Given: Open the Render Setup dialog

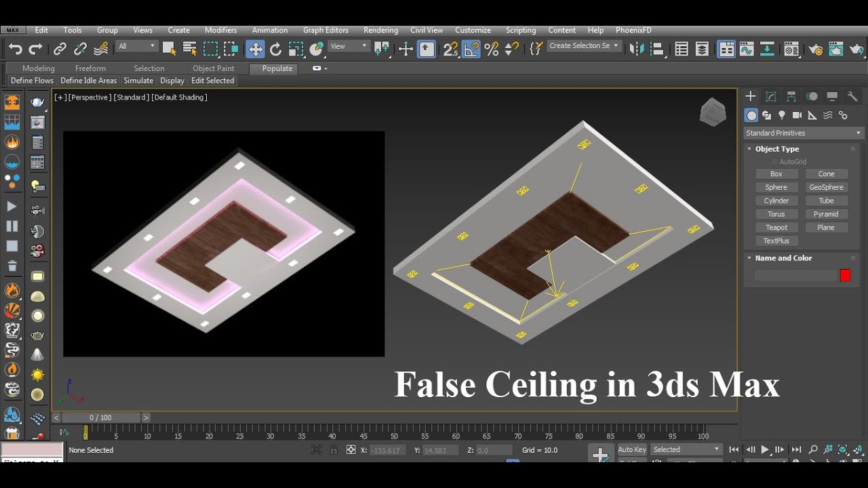Looking at the screenshot, I should pos(816,49).
